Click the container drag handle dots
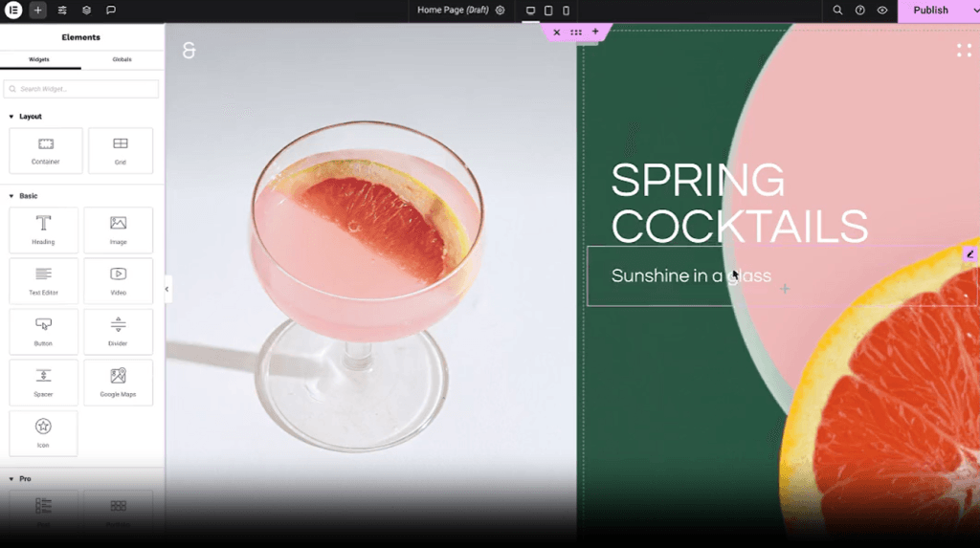The height and width of the screenshot is (548, 980). pyautogui.click(x=575, y=32)
